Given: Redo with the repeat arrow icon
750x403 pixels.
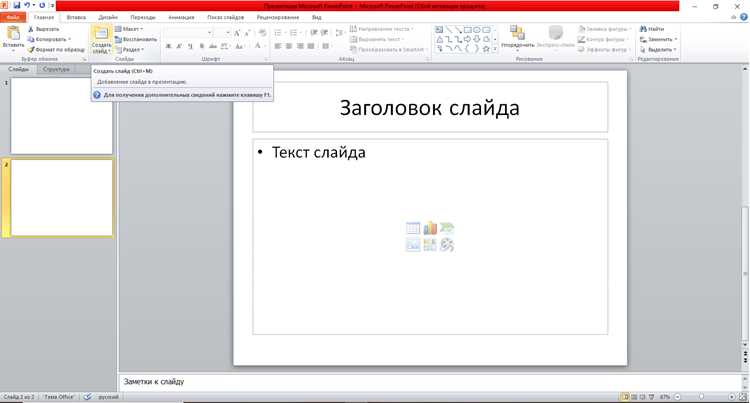Looking at the screenshot, I should click(x=42, y=5).
